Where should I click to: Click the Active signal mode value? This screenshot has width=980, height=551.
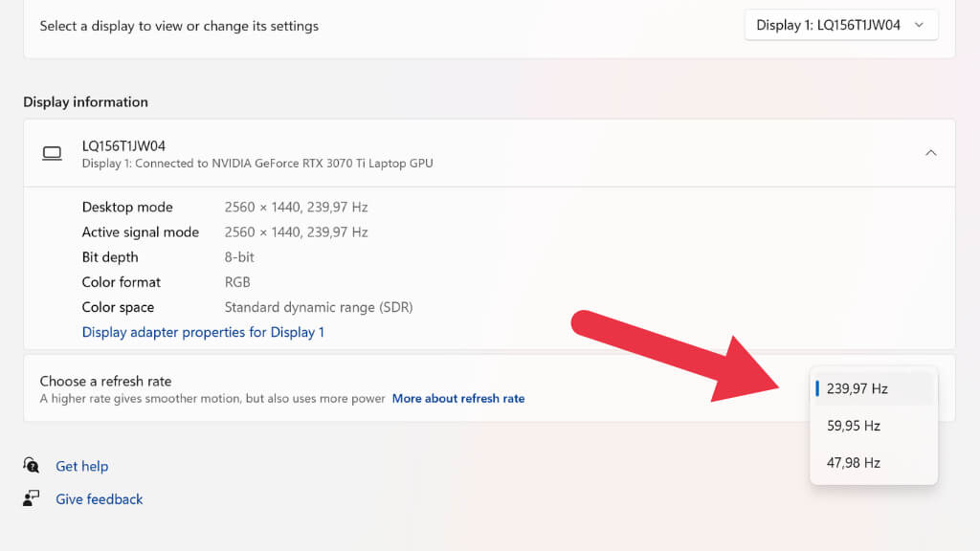296,231
